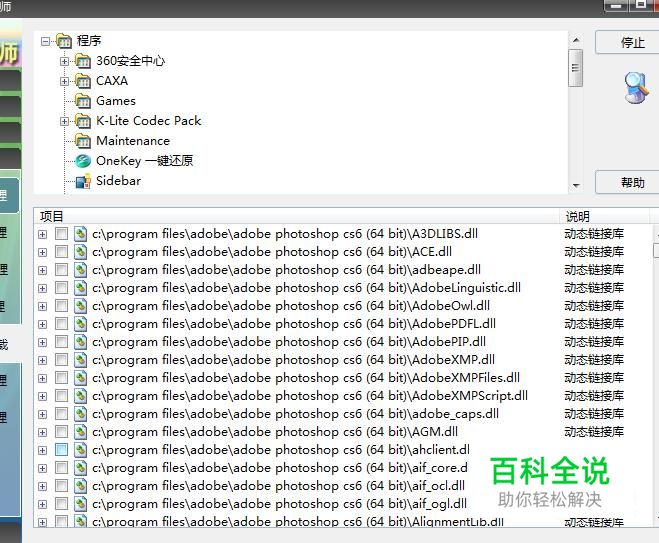This screenshot has height=543, width=659.
Task: Check the A3DLIBS.dll checkbox
Action: [61, 234]
